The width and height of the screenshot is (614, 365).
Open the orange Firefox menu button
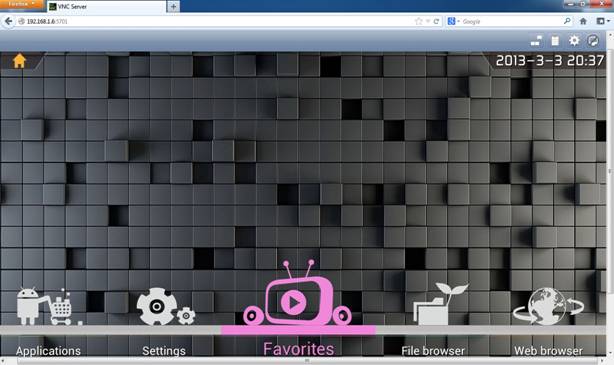[22, 4]
